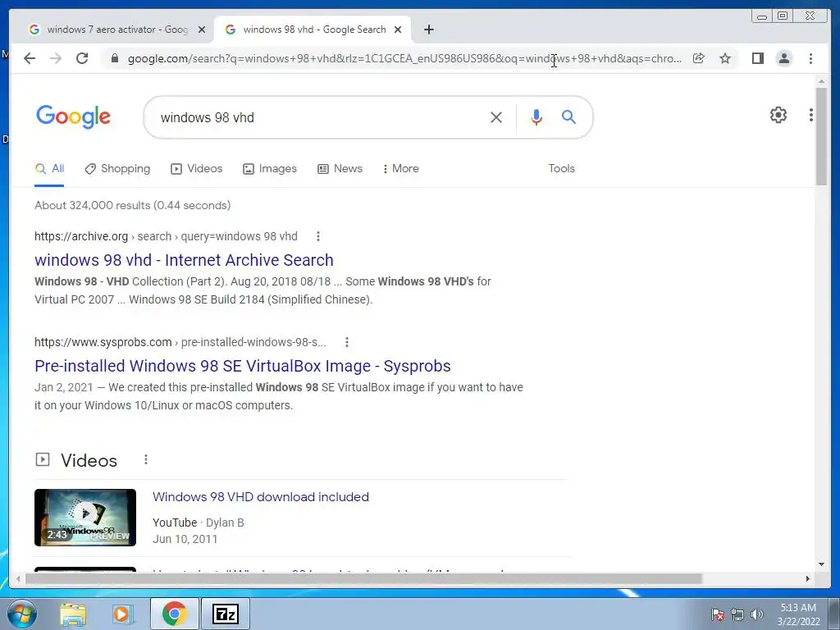Switch to Videos results tab

point(196,169)
